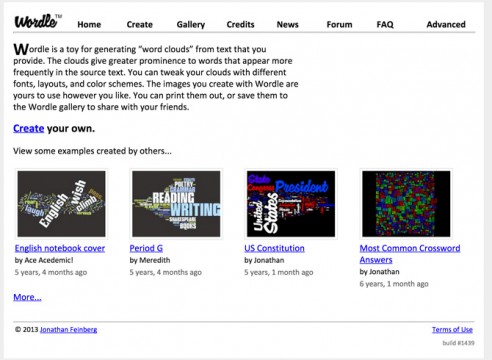This screenshot has height=360, width=492.
Task: Open Most Common Crossword Answers link
Action: click(410, 254)
